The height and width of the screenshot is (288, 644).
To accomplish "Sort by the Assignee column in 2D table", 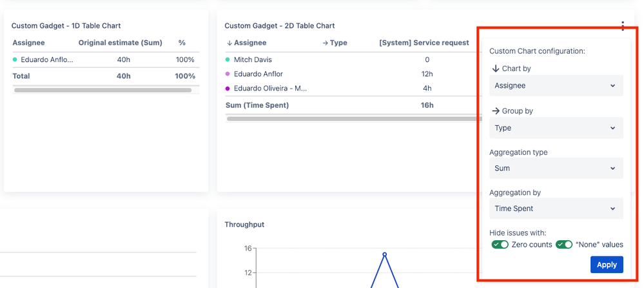I will click(246, 43).
